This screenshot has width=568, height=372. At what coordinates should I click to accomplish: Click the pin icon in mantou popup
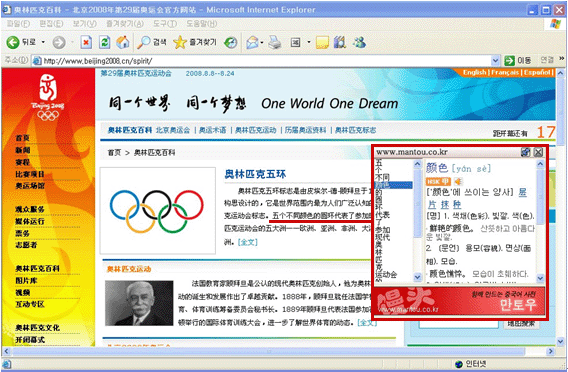pos(525,152)
